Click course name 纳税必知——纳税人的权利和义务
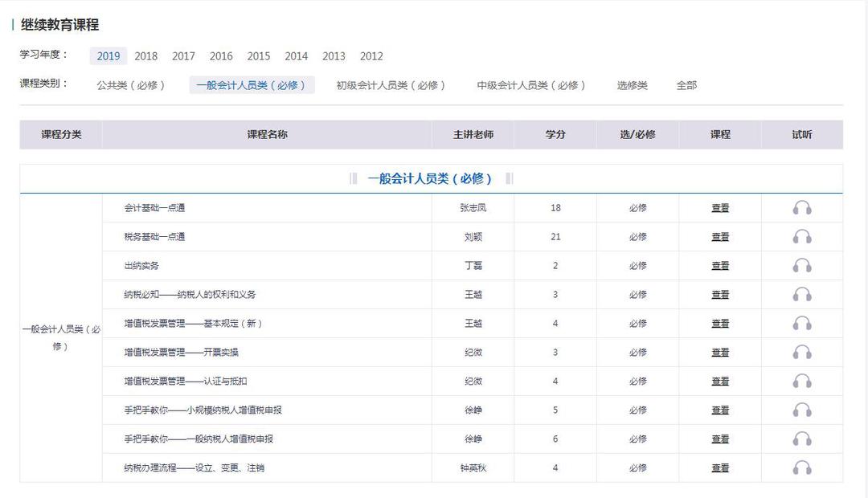The image size is (868, 498). [190, 294]
